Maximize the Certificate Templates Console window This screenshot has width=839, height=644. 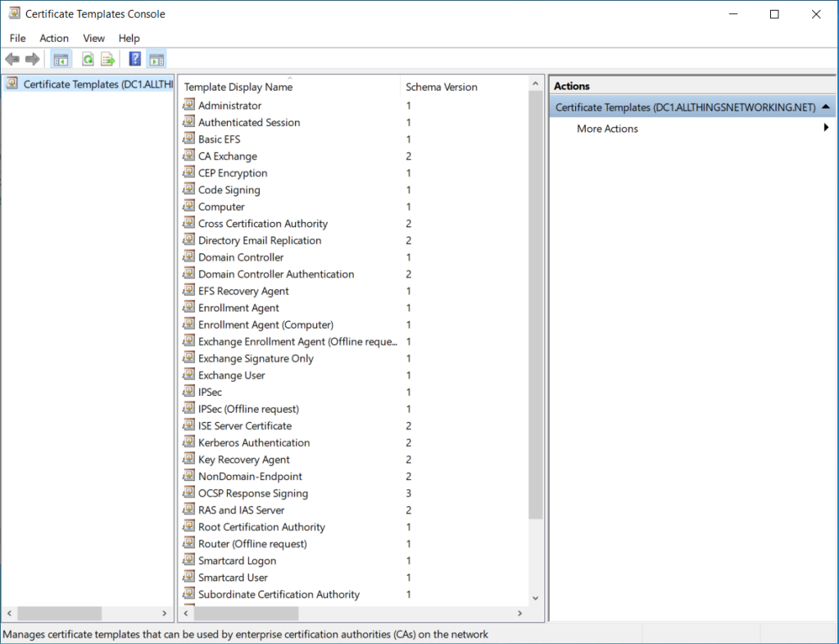(774, 14)
